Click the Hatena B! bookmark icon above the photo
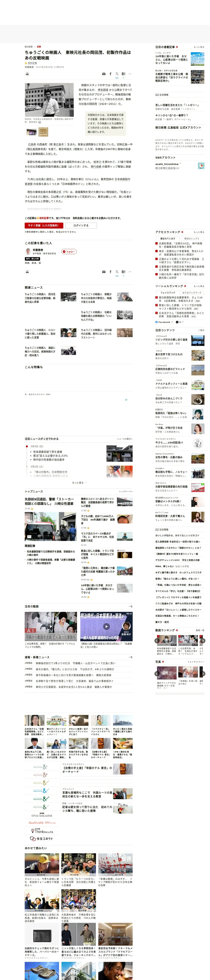 pyautogui.click(x=123, y=74)
